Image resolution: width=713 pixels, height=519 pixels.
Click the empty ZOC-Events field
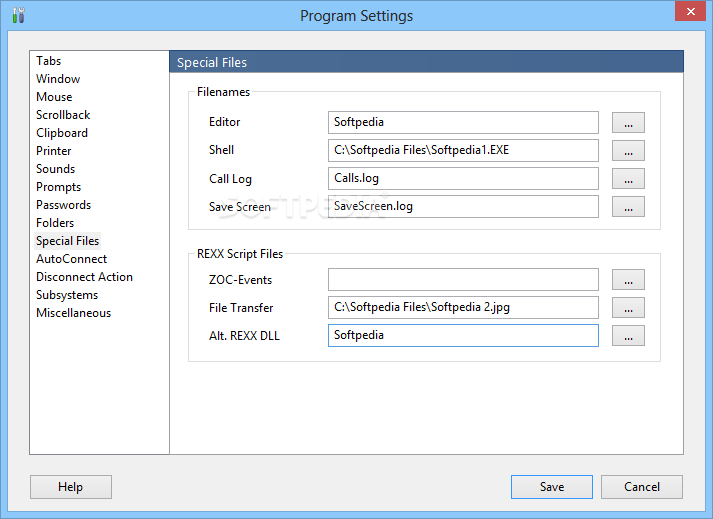[463, 280]
